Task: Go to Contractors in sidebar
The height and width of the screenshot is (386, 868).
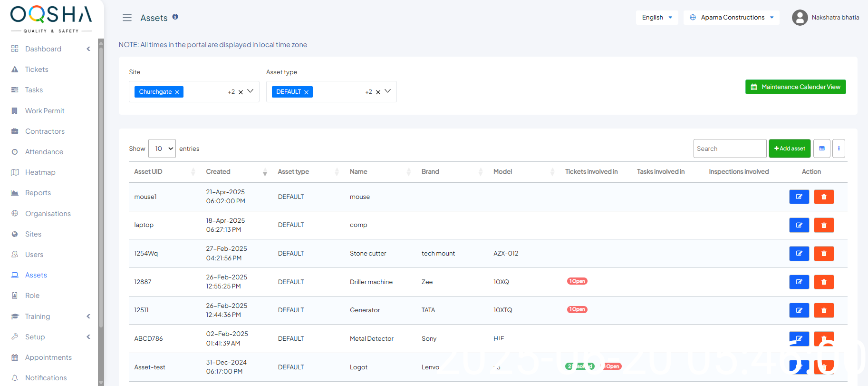Action: pyautogui.click(x=45, y=131)
